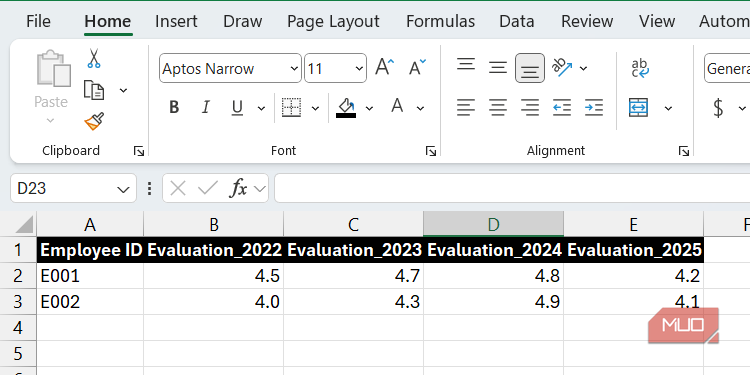Screen dimensions: 750x375
Task: Cancel formula entry with X icon
Action: point(178,188)
